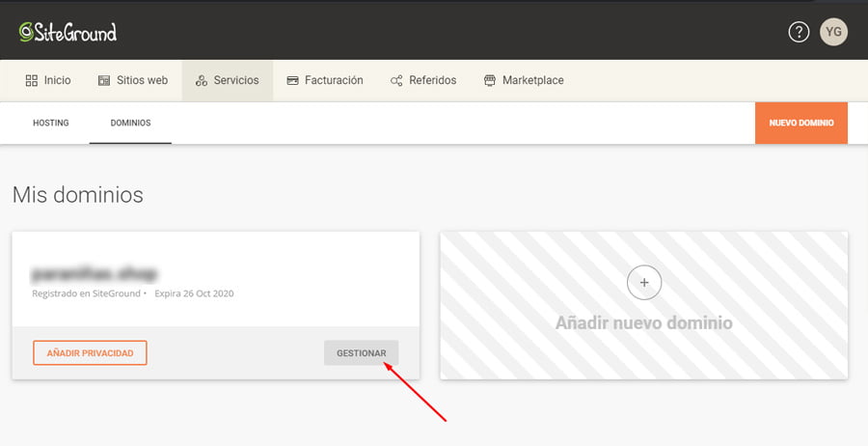Screen dimensions: 868x446
Task: Click the Inicio grid icon
Action: pyautogui.click(x=32, y=80)
